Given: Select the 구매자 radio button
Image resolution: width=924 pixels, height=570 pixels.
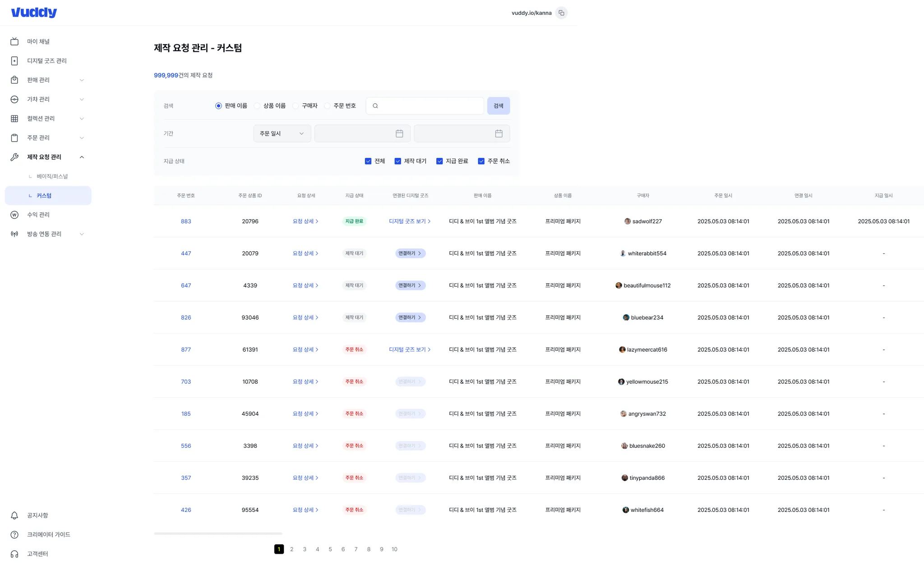Looking at the screenshot, I should 296,106.
